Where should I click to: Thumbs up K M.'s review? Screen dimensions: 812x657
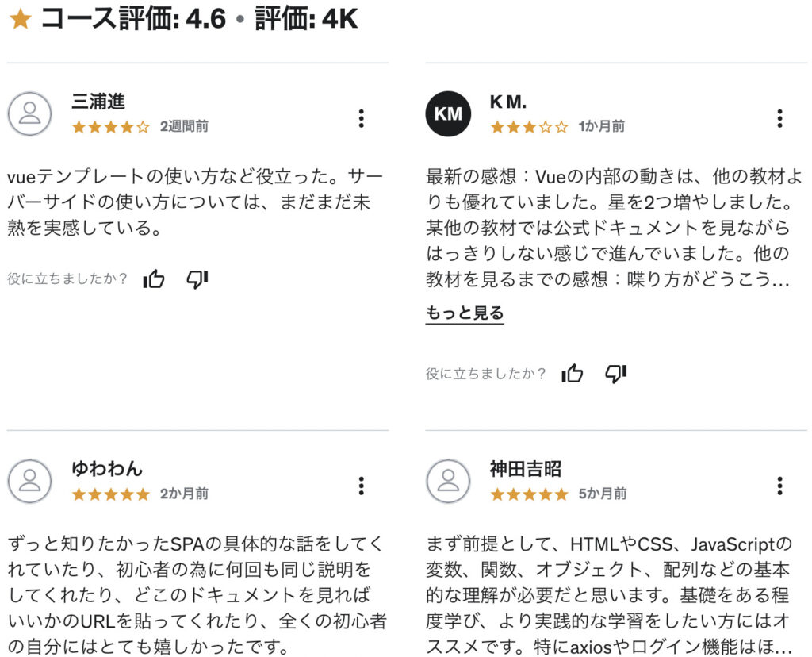pos(572,373)
